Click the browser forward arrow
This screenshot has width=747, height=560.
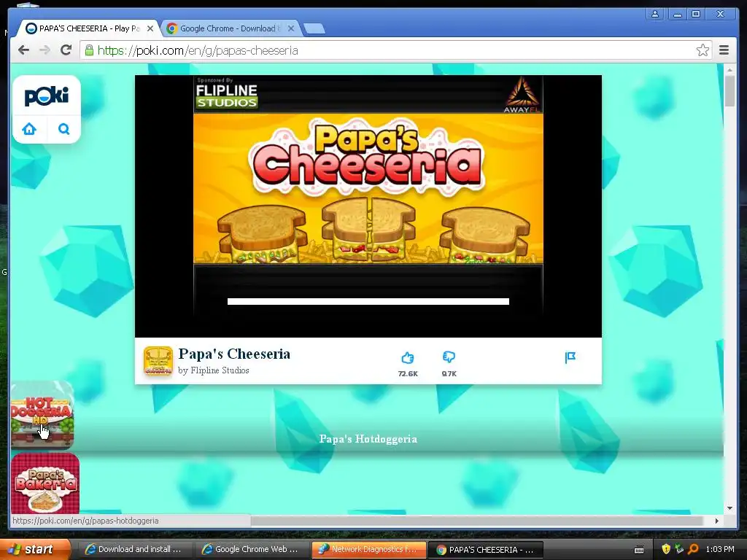point(44,50)
